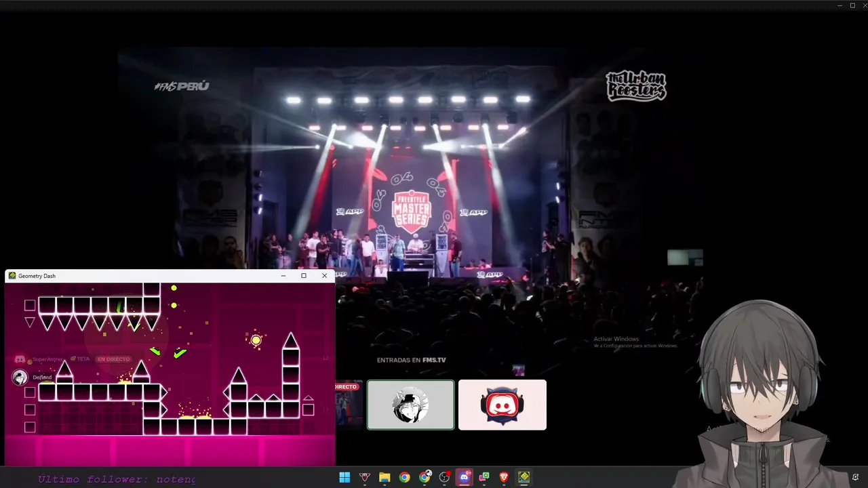
Task: Click the EN DIRECTO badge in overlay
Action: (x=113, y=359)
